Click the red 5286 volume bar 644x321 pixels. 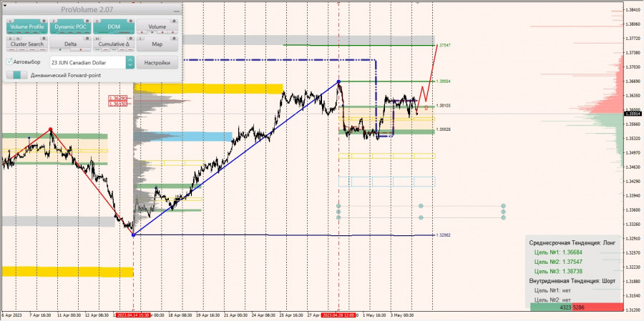pos(597,307)
